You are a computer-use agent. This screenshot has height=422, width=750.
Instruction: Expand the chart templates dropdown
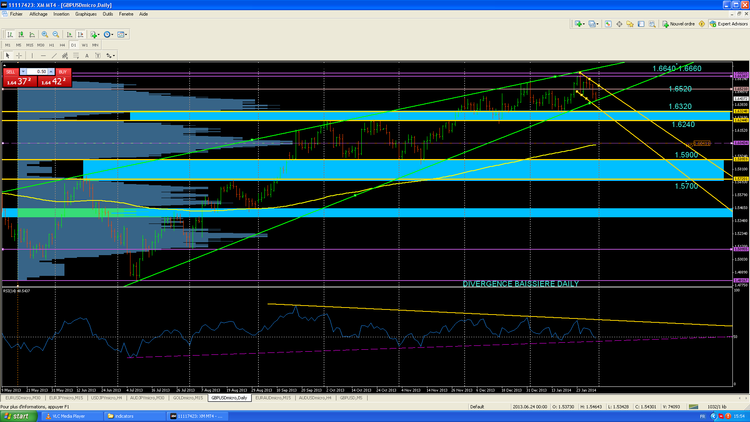[121, 34]
